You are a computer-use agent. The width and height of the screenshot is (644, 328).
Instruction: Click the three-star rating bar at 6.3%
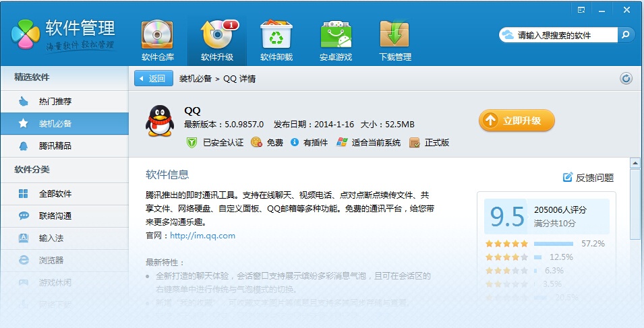535,271
